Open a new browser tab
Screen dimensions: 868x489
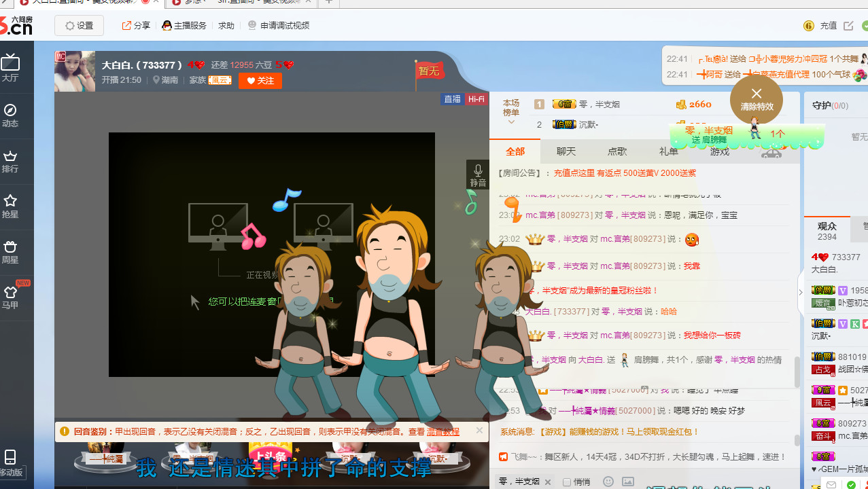329,3
